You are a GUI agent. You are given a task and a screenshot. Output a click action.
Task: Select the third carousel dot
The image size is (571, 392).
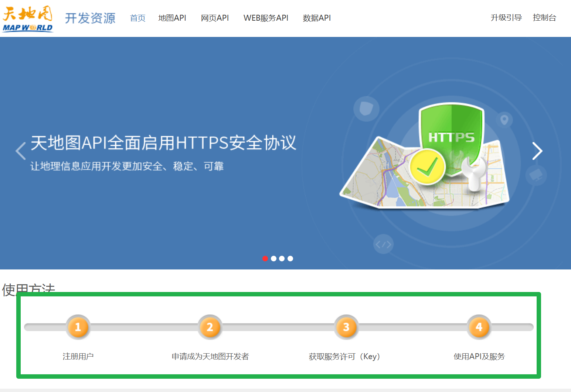click(x=282, y=258)
